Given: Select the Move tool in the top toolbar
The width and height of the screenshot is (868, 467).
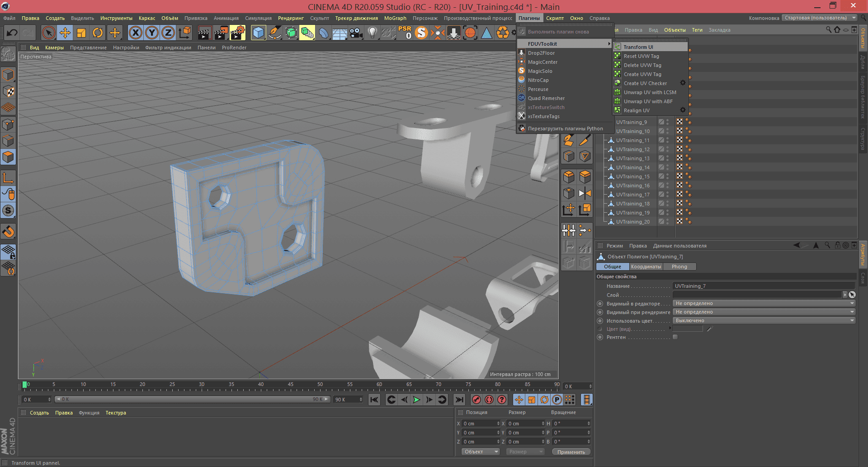Looking at the screenshot, I should (x=65, y=33).
